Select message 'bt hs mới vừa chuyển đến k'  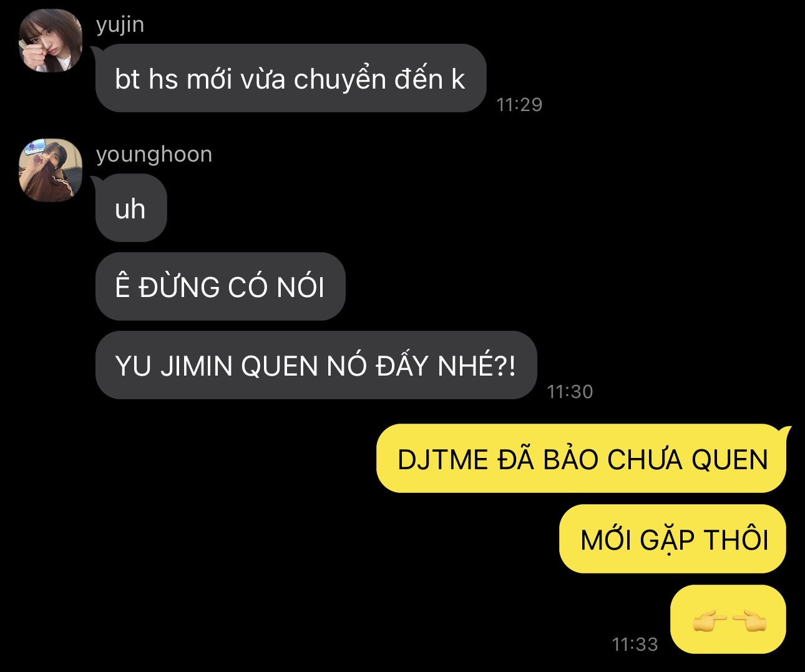(290, 79)
